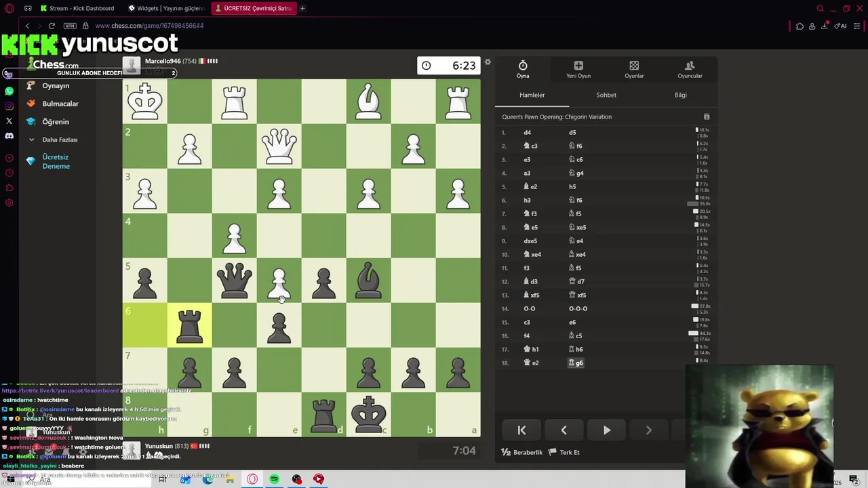Play through the moves
Image resolution: width=868 pixels, height=488 pixels.
[x=606, y=430]
